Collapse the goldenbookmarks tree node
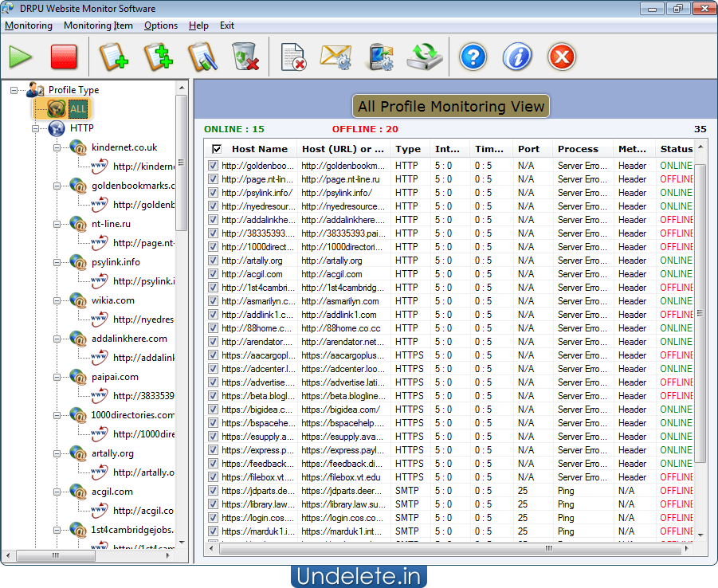Viewport: 718px width, 588px height. click(x=57, y=186)
